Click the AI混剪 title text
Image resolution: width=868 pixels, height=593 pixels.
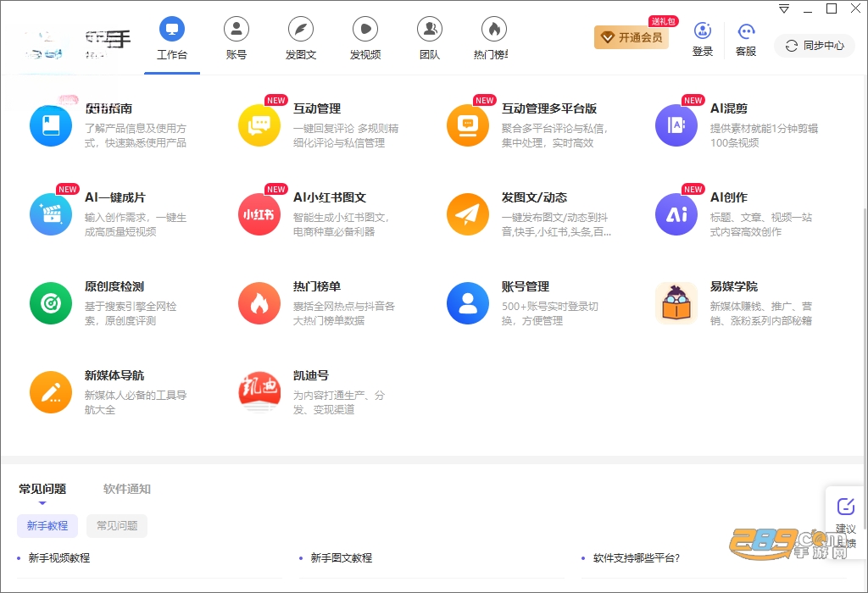pyautogui.click(x=729, y=108)
